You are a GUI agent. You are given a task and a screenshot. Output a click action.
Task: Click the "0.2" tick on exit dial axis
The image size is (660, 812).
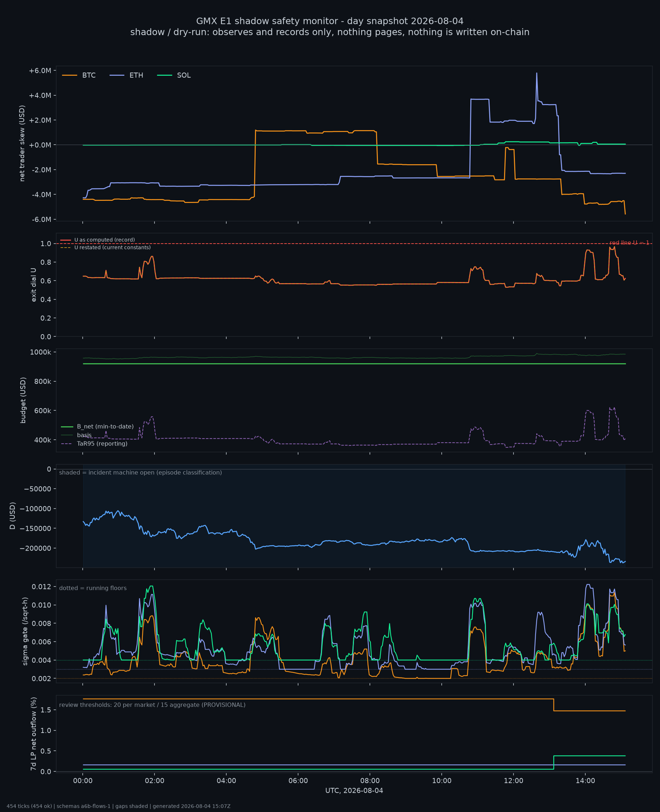pos(46,318)
